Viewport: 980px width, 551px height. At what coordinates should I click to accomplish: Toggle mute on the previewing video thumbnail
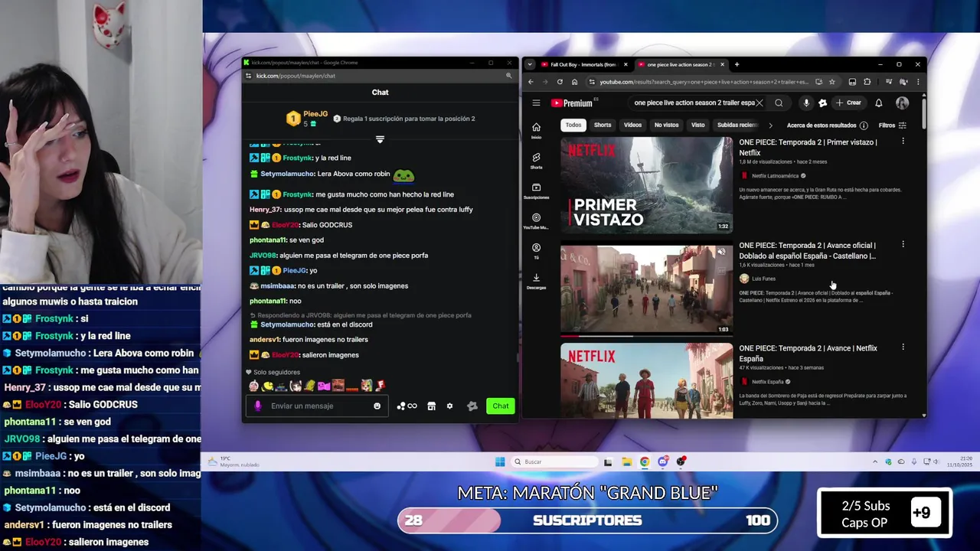coord(720,252)
